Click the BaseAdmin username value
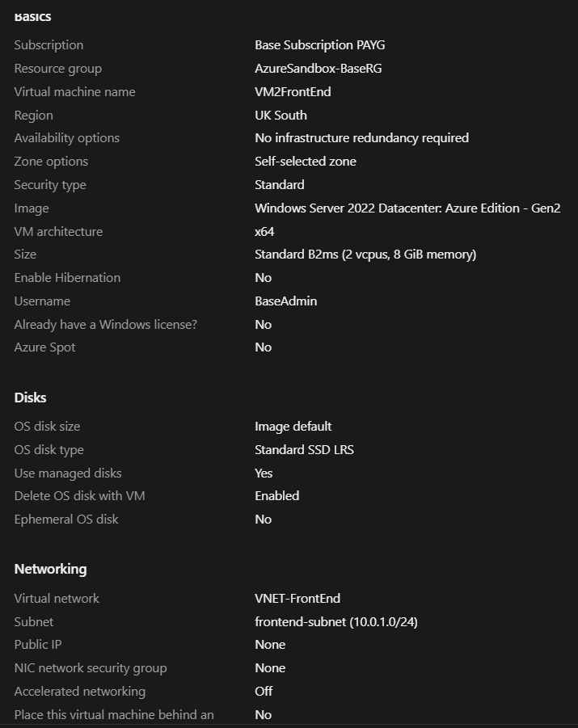 pyautogui.click(x=285, y=301)
